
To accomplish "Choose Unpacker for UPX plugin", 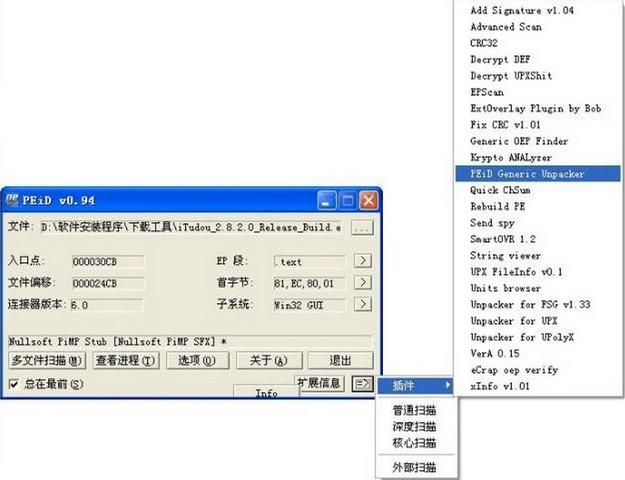I will [x=538, y=321].
